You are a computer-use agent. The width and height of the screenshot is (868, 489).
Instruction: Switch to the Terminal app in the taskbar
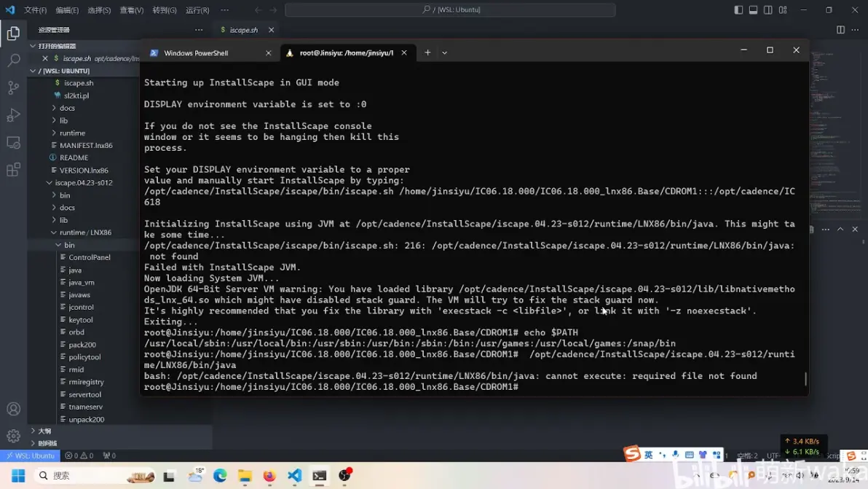click(320, 476)
